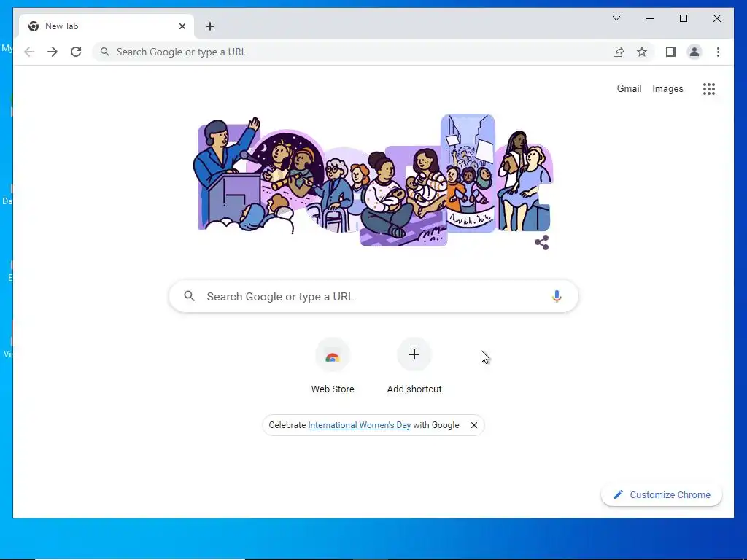747x560 pixels.
Task: Bookmark this tab with the star icon
Action: coord(642,52)
